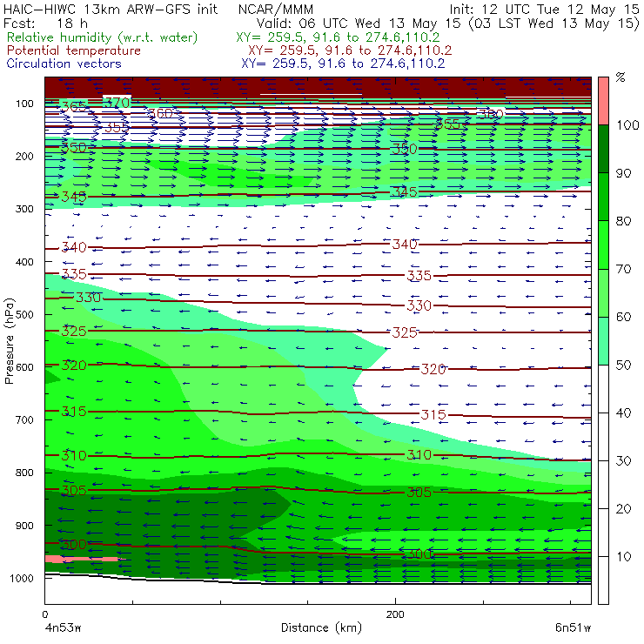Click the colorbar "60" value label

pyautogui.click(x=623, y=317)
